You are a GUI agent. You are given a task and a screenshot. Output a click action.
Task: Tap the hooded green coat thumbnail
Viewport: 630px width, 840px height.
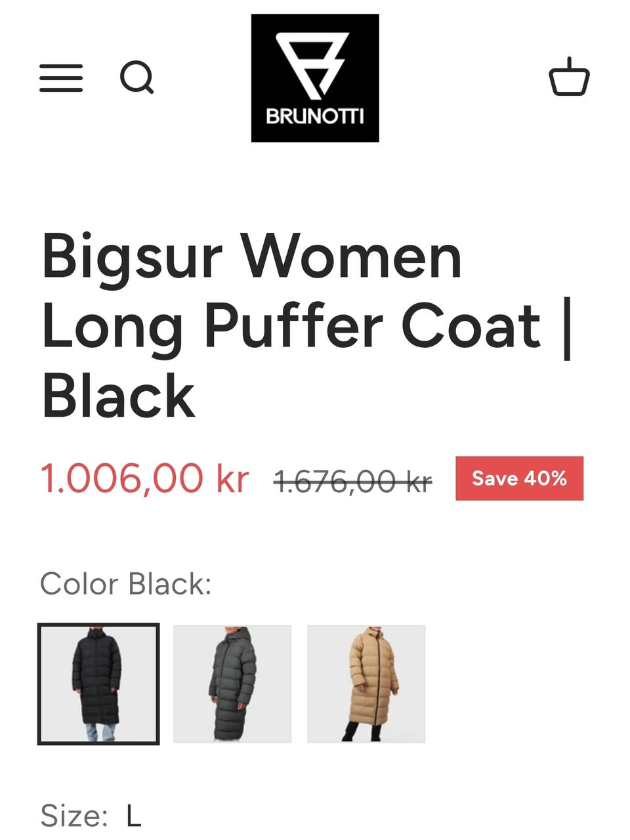[x=232, y=684]
